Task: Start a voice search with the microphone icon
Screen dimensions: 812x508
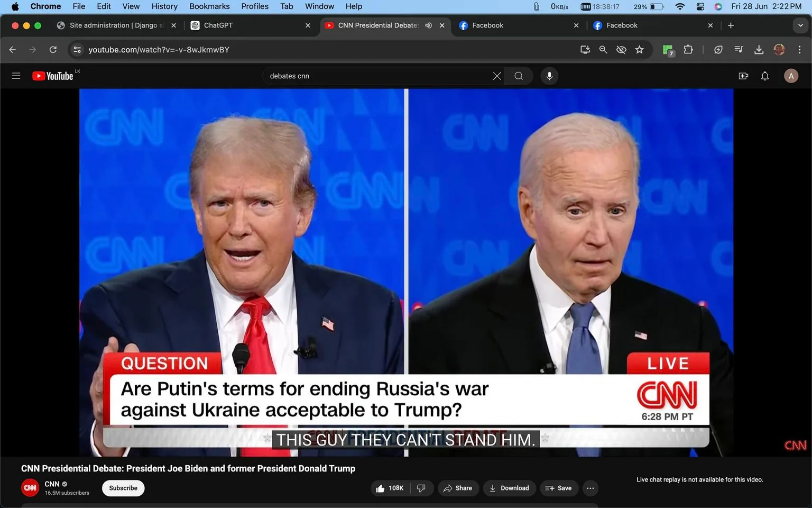Action: [x=549, y=76]
